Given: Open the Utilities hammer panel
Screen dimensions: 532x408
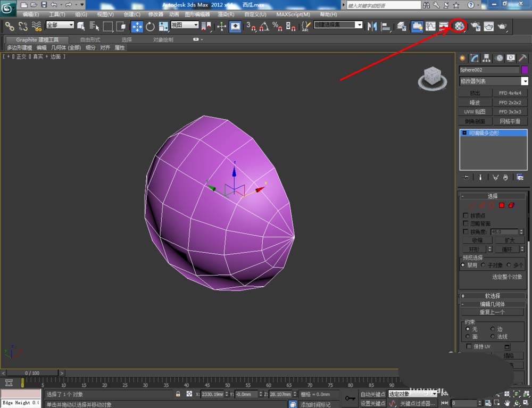Looking at the screenshot, I should [523, 58].
